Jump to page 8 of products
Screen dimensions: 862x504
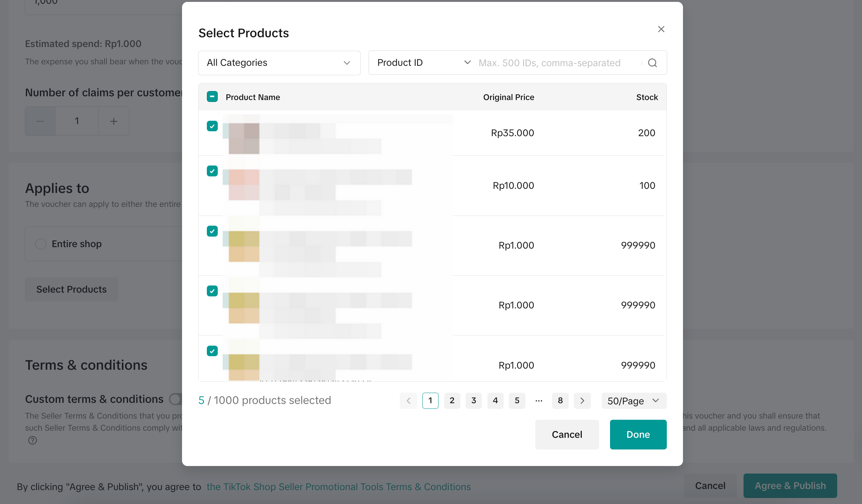[560, 401]
